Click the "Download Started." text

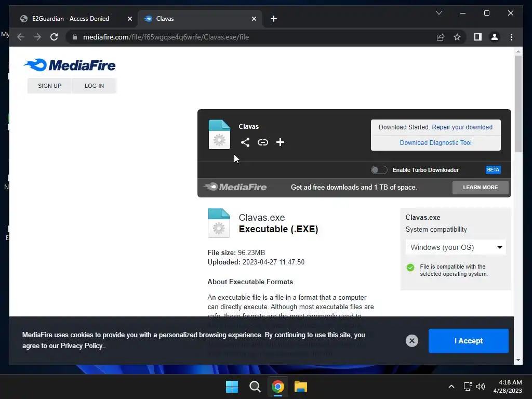(x=404, y=127)
